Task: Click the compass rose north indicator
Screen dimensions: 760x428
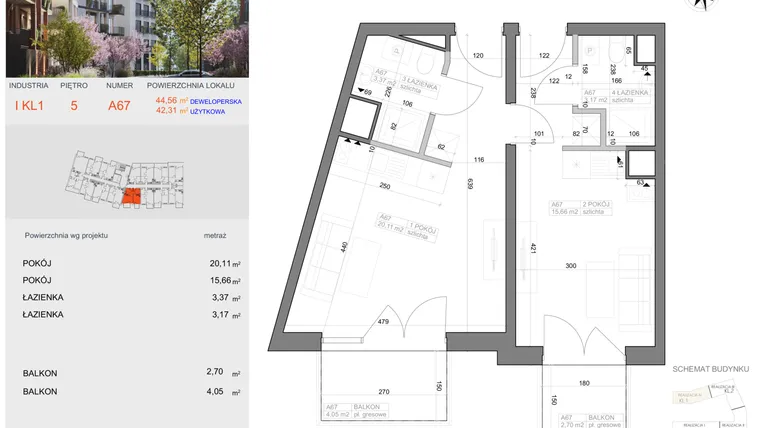Action: pos(701,5)
